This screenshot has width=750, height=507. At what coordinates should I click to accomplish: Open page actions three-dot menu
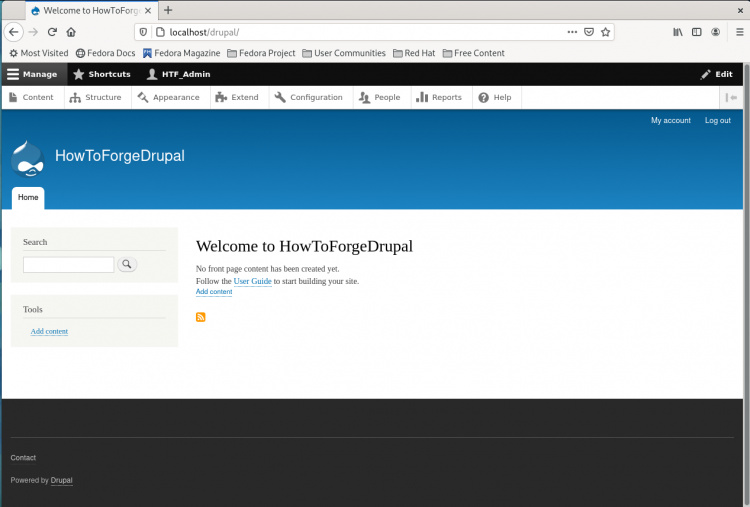(572, 32)
